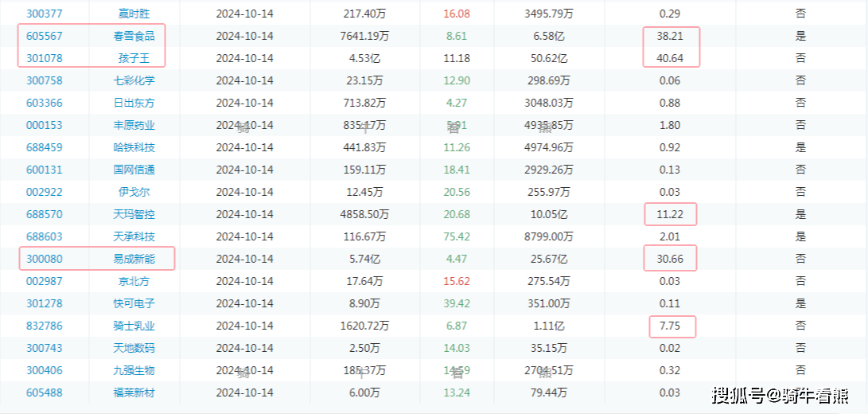Open stock code 603366 link
868x414 pixels.
[x=45, y=103]
